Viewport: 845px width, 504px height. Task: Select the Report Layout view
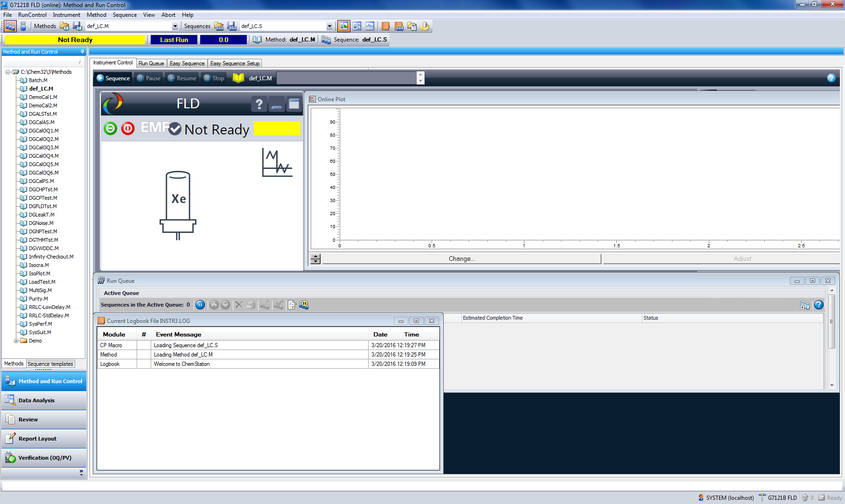click(10, 438)
